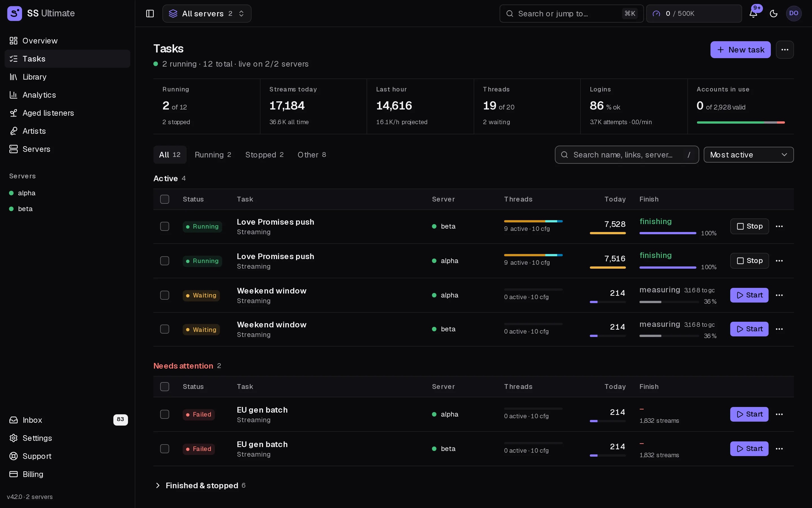This screenshot has width=812, height=508.
Task: Switch theme with the moon icon
Action: pos(773,14)
